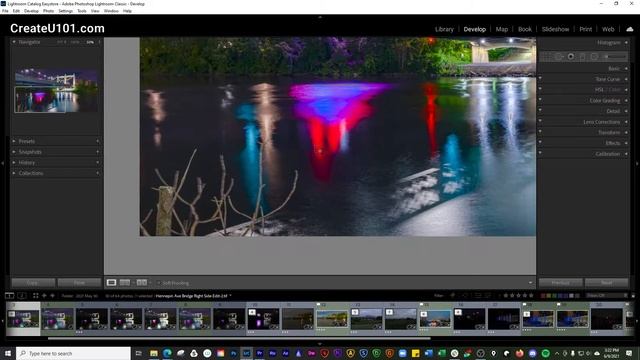This screenshot has width=640, height=360.
Task: Click the Copy settings button
Action: [x=33, y=283]
